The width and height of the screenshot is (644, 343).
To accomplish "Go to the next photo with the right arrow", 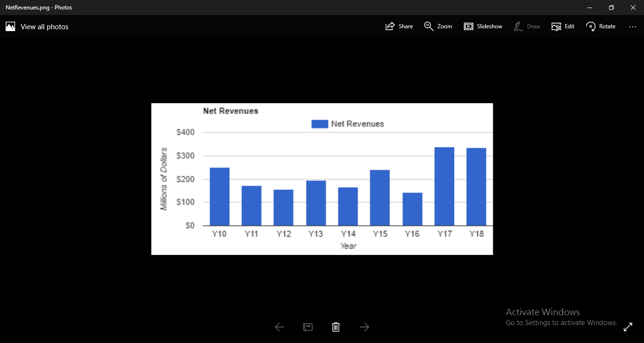I will 364,327.
